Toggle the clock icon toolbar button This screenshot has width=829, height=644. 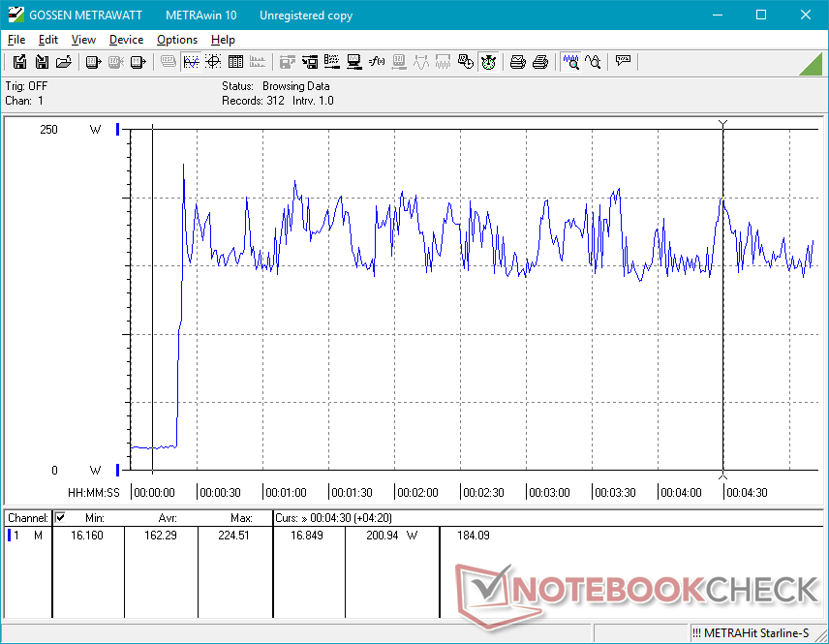(x=489, y=62)
